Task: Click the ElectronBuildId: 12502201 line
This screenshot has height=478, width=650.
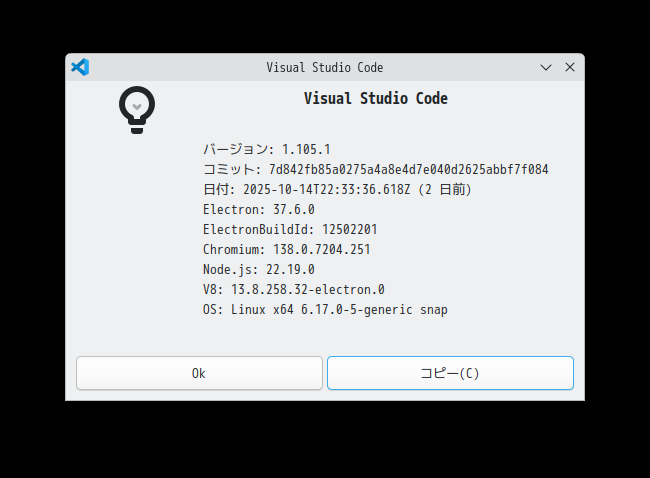Action: 290,230
